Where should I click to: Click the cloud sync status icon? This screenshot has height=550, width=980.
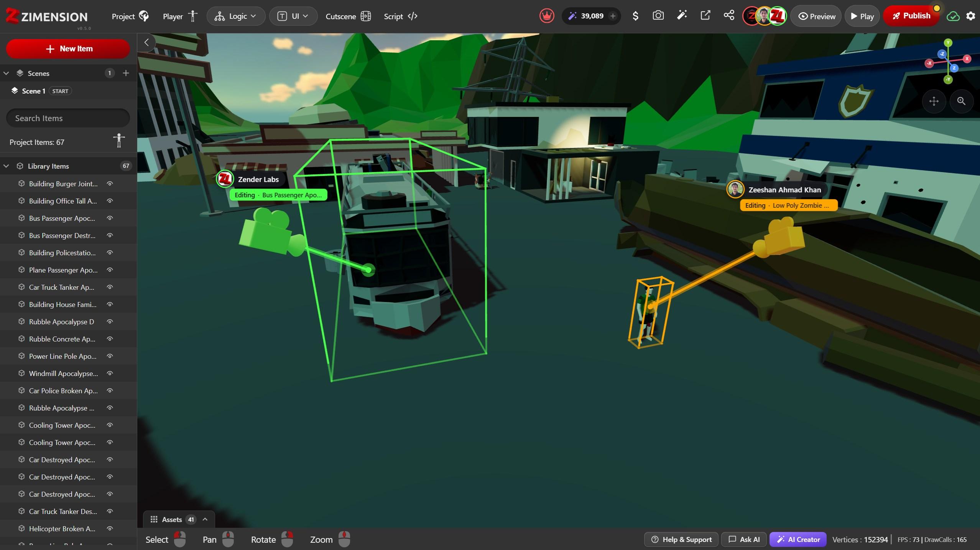(953, 16)
